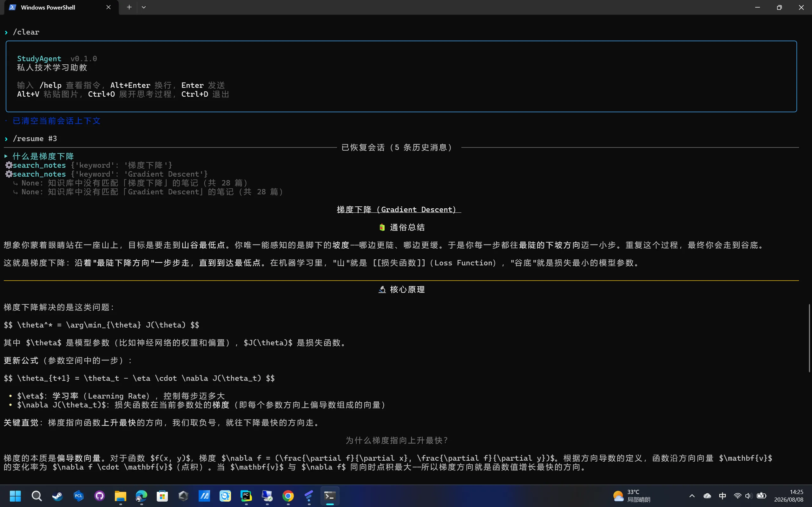
Task: Click the search_notes gear icon for 'Gradient Descent'
Action: pyautogui.click(x=9, y=174)
